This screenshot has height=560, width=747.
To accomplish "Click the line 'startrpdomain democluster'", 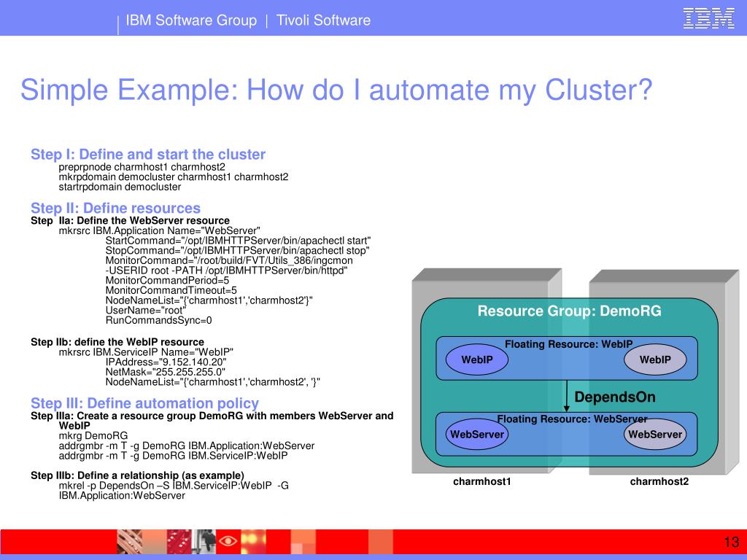I will [120, 187].
